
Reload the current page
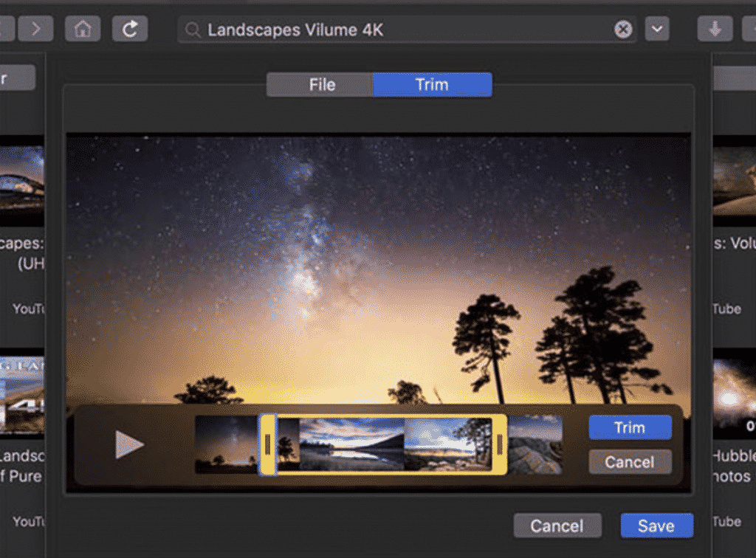(x=130, y=29)
